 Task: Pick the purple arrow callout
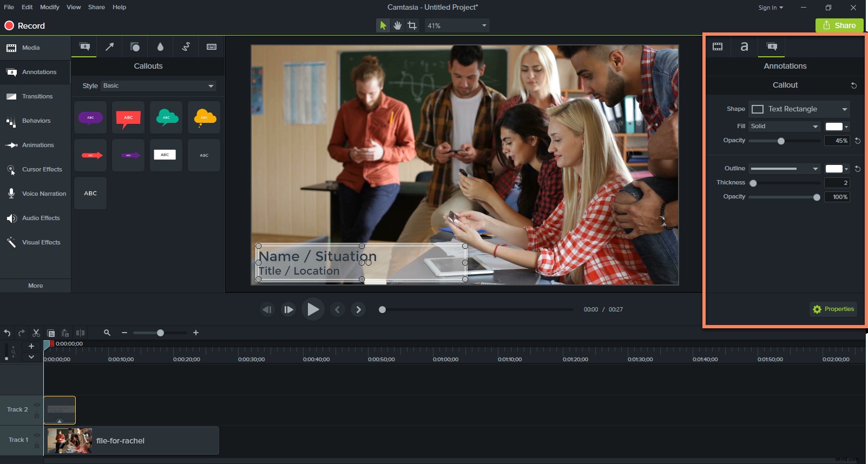point(128,155)
